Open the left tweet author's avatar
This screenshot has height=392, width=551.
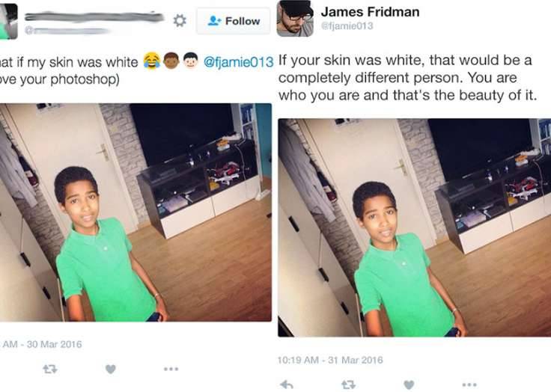pyautogui.click(x=8, y=22)
